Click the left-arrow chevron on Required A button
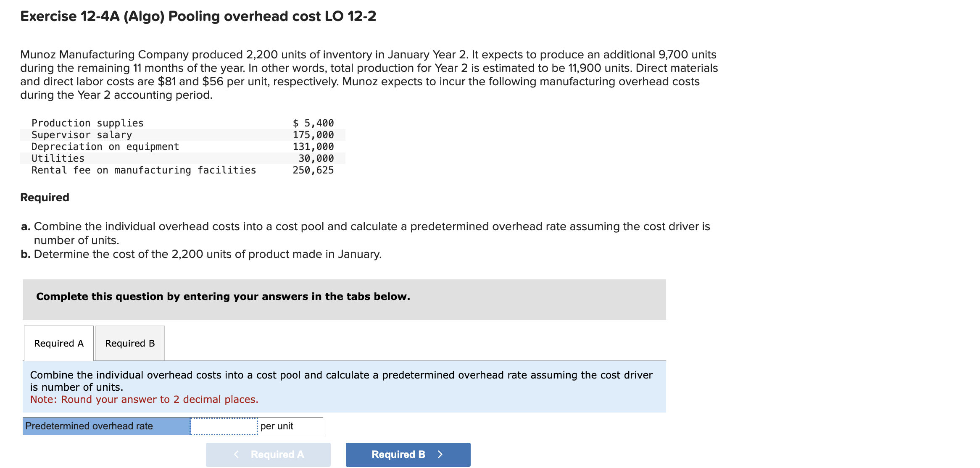This screenshot has height=468, width=980. [x=236, y=454]
